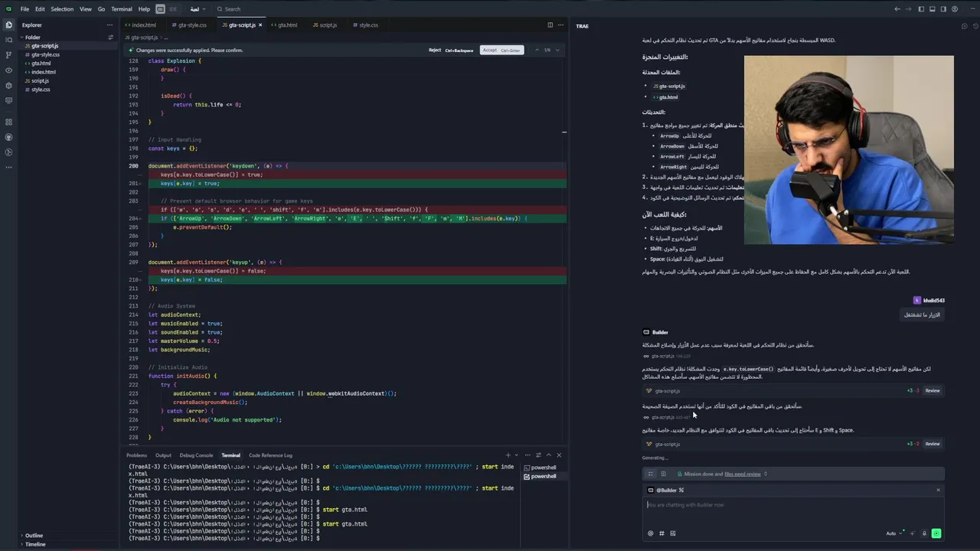Viewport: 980px width, 551px height.
Task: Switch to the Output panel tab
Action: pos(163,455)
